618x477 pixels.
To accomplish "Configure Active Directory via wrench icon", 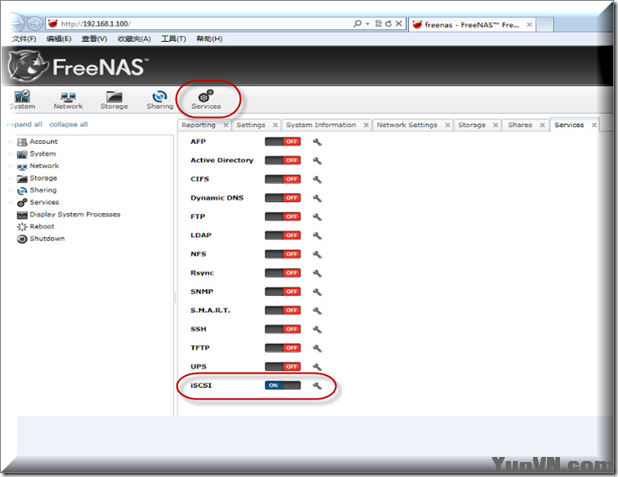I will (317, 160).
